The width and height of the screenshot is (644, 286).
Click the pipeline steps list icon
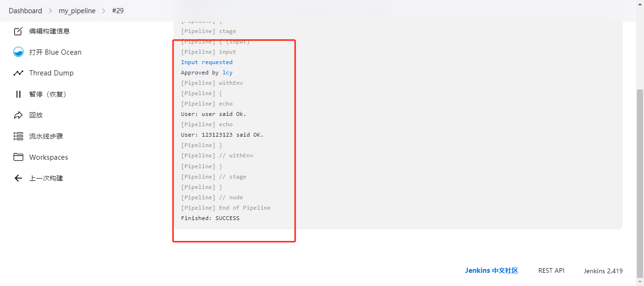click(18, 136)
